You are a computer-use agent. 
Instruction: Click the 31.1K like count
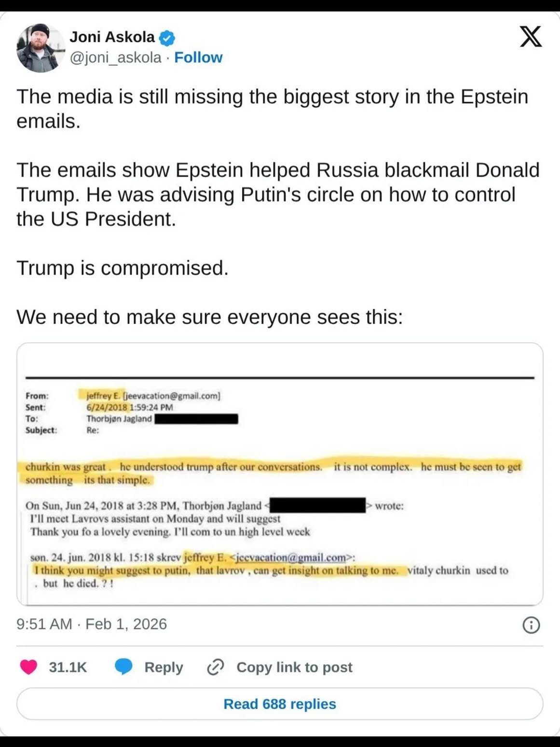click(x=68, y=667)
